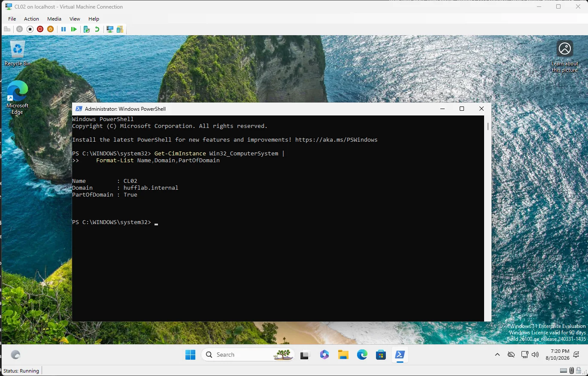The image size is (588, 376).
Task: Pause the virtual machine
Action: point(64,29)
